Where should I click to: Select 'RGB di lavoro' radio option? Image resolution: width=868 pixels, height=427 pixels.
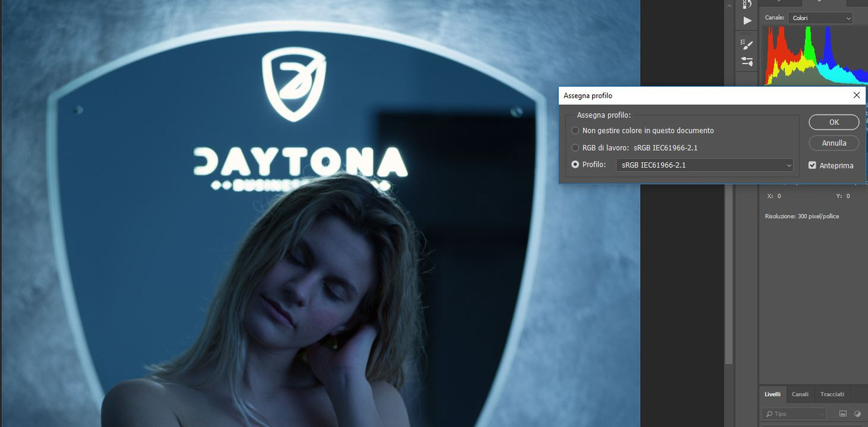(x=576, y=148)
